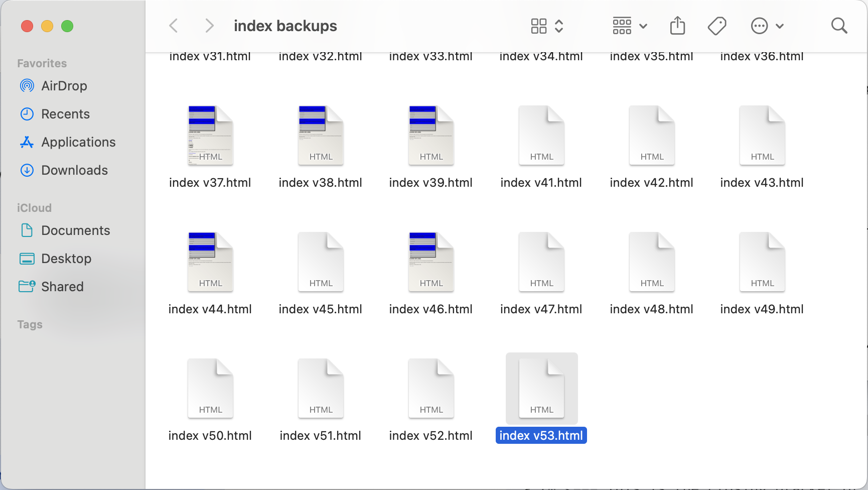Click the index v50.html file icon
Image resolution: width=868 pixels, height=490 pixels.
(x=210, y=389)
